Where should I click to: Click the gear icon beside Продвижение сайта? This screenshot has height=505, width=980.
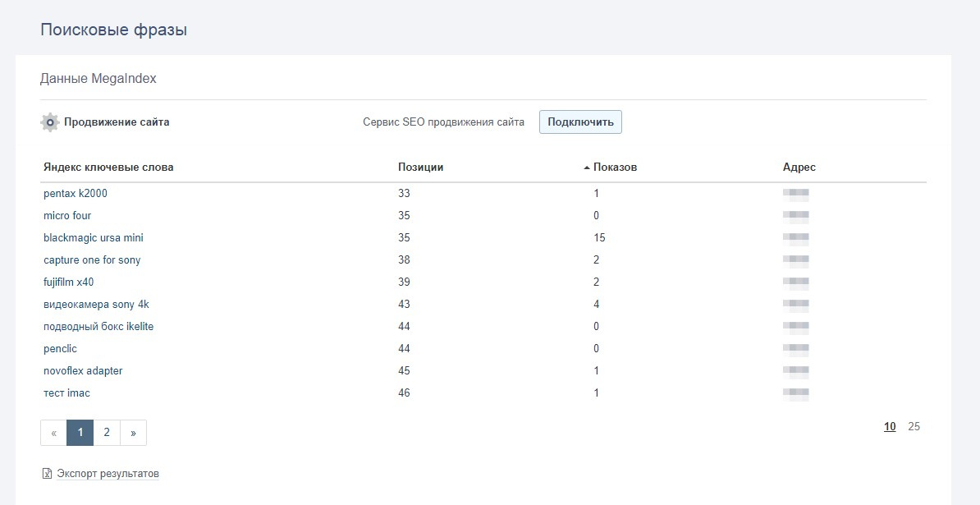pyautogui.click(x=50, y=122)
